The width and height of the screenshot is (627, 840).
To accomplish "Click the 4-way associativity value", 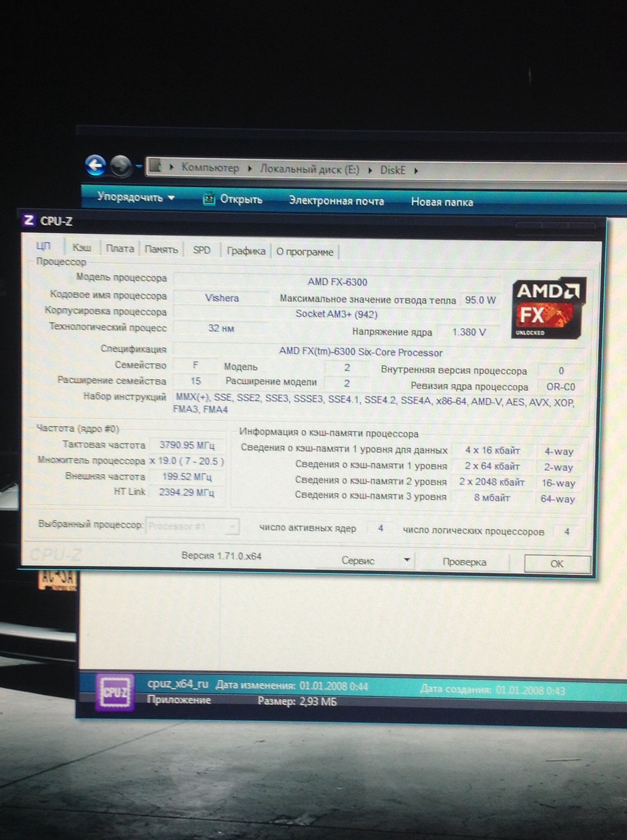I will pos(559,452).
